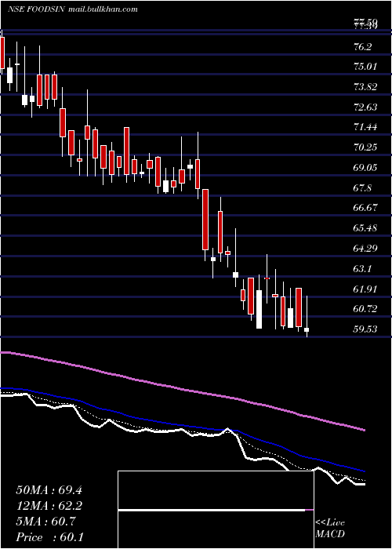Click the Price : 60.1 readout
392x549 pixels.
[49, 537]
